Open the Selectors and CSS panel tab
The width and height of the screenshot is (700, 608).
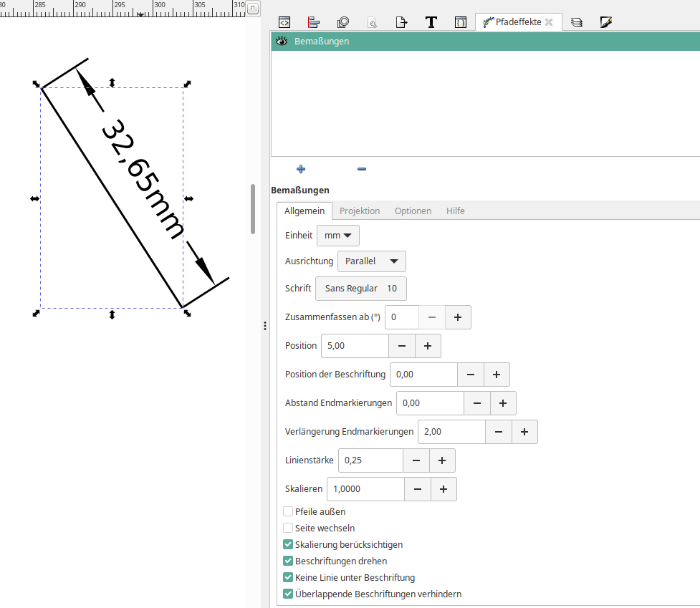click(x=460, y=22)
